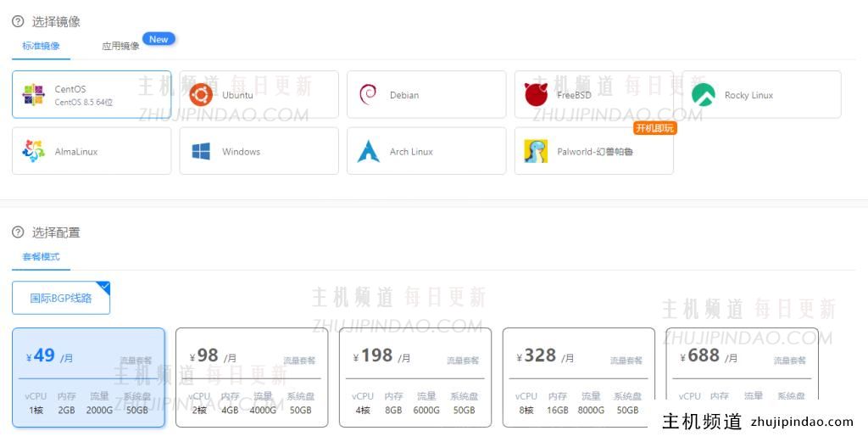Open the 套餐模式 tab
The image size is (868, 442).
(41, 257)
